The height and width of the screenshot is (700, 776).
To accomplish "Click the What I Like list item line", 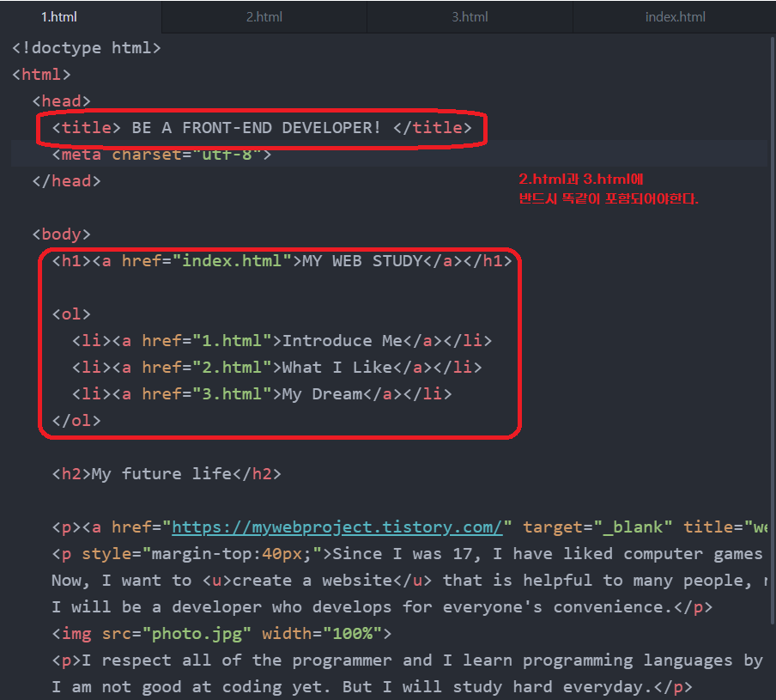I will [277, 368].
